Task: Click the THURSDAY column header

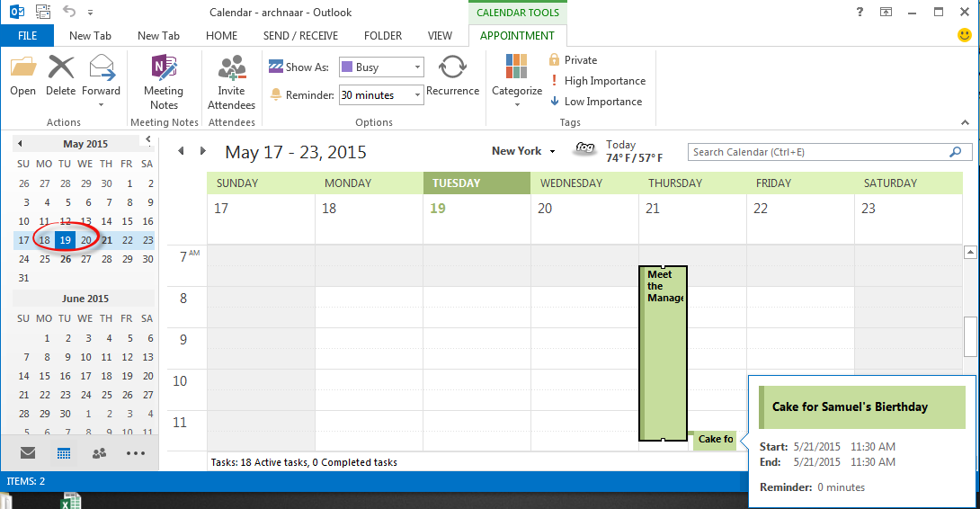Action: point(692,183)
